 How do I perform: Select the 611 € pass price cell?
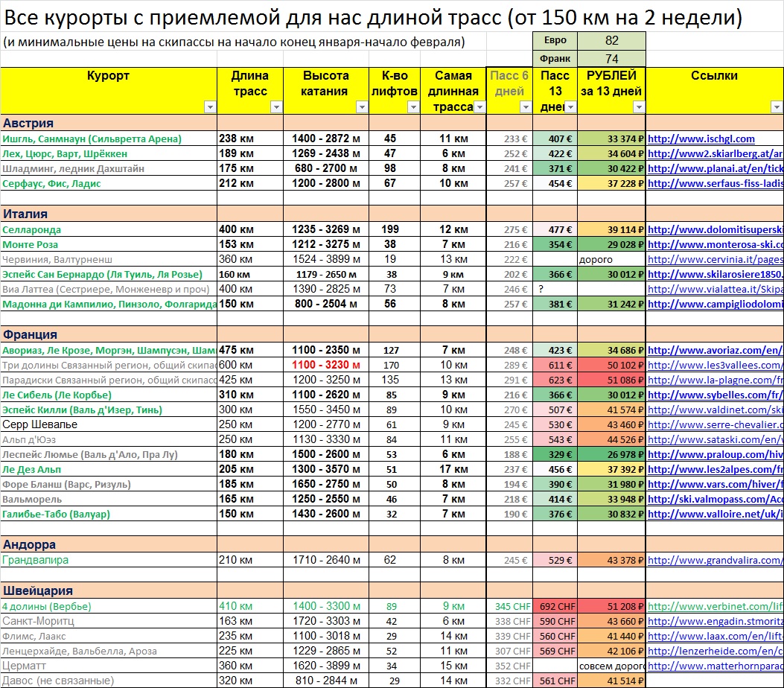[x=555, y=366]
